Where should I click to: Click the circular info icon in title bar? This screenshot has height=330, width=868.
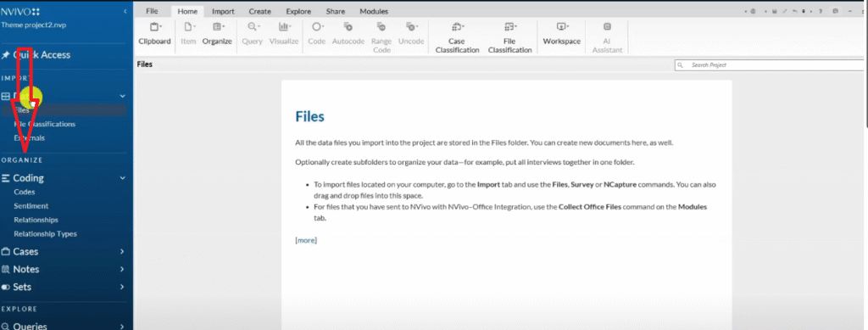click(753, 11)
